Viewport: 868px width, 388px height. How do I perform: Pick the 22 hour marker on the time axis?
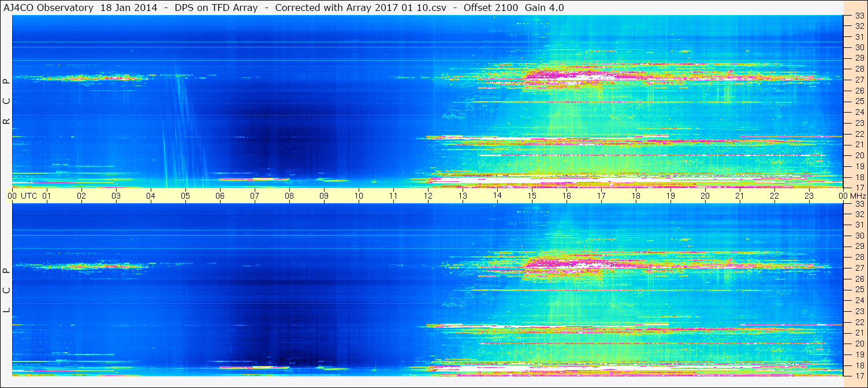pos(774,196)
